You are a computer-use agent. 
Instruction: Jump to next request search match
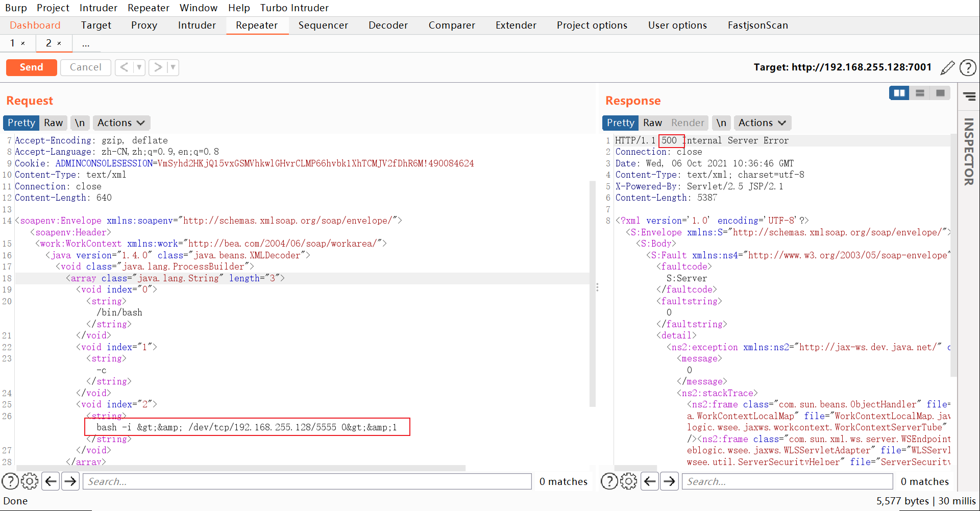(x=70, y=481)
